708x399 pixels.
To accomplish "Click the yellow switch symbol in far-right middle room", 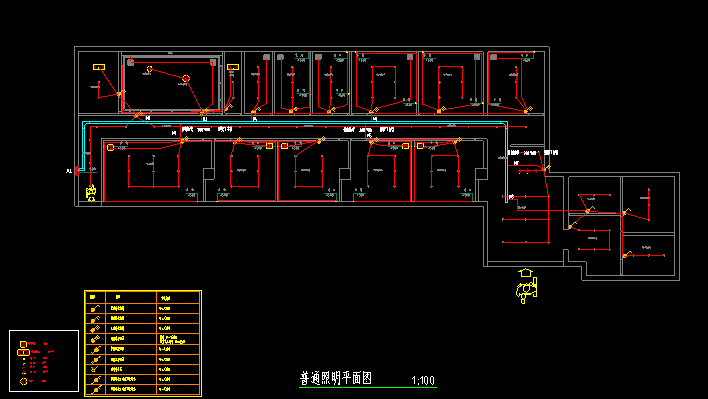I will 627,212.
